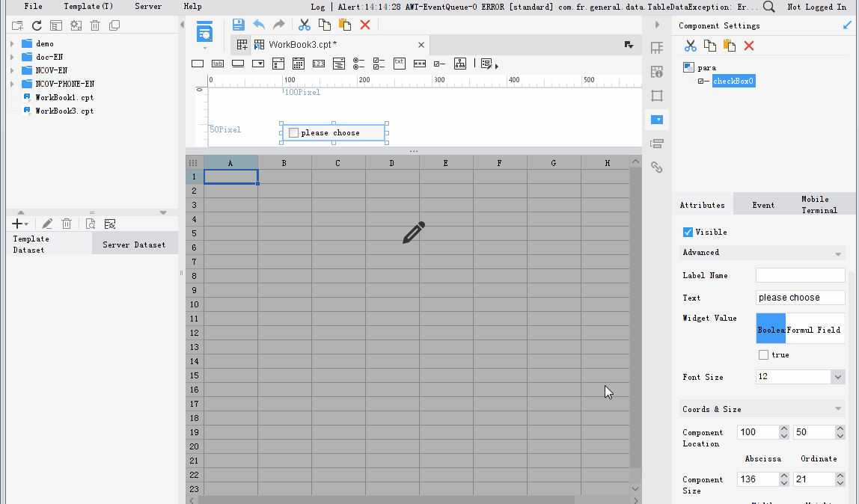Select the Tree widget tool
The height and width of the screenshot is (504, 859).
[459, 64]
